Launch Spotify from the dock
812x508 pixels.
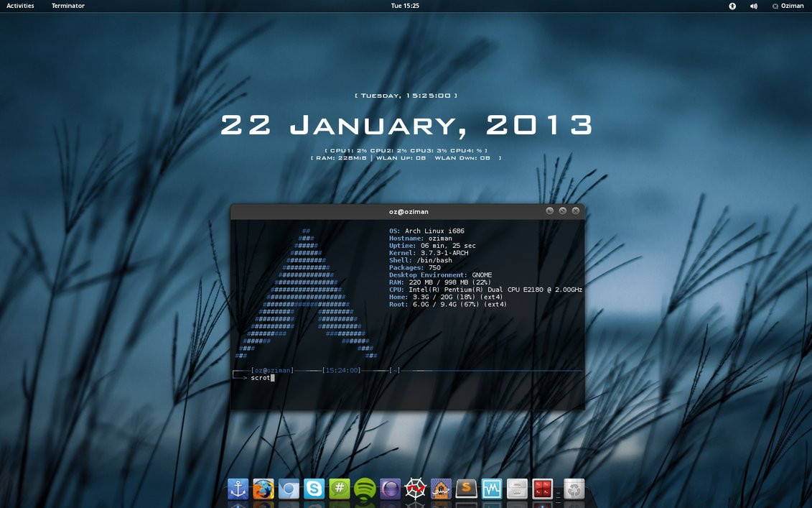[365, 489]
